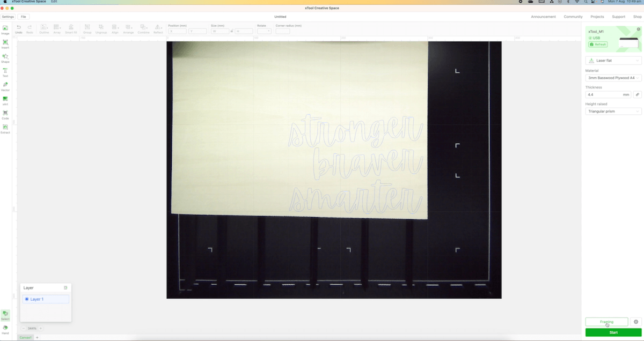Zoom in with the plus button

pyautogui.click(x=40, y=328)
